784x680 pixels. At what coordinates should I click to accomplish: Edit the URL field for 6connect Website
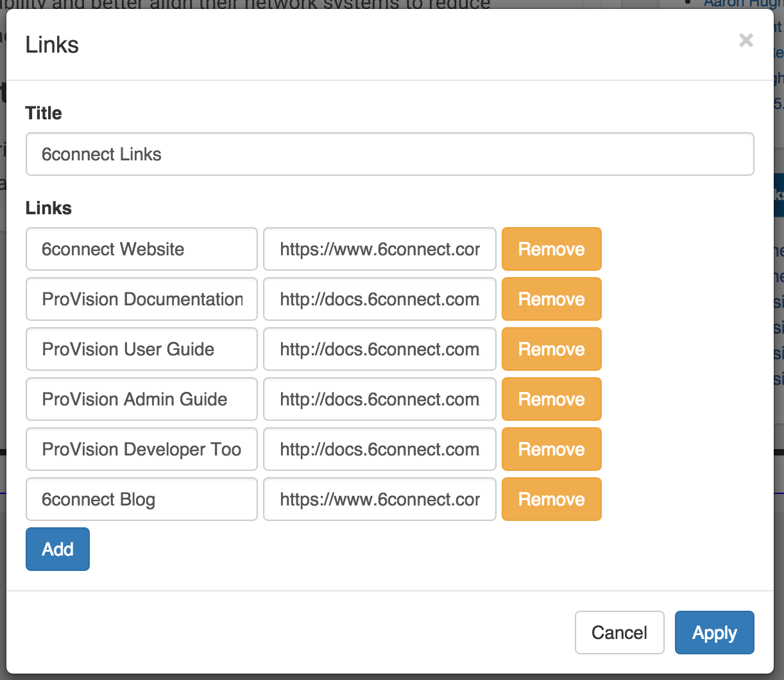(x=379, y=249)
